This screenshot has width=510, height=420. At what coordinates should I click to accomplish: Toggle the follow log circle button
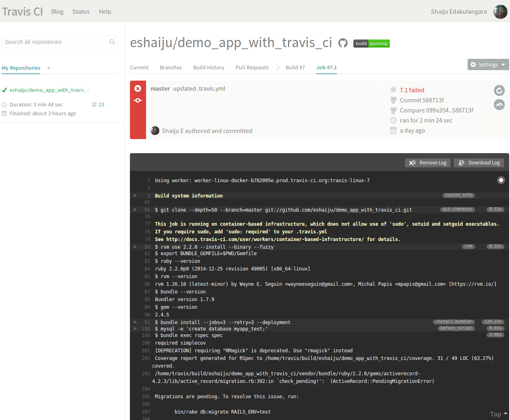point(501,180)
